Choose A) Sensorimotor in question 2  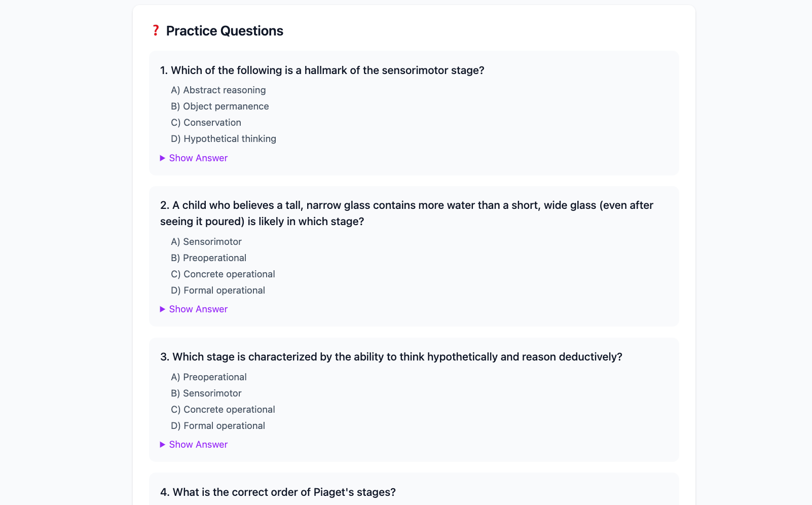click(206, 242)
